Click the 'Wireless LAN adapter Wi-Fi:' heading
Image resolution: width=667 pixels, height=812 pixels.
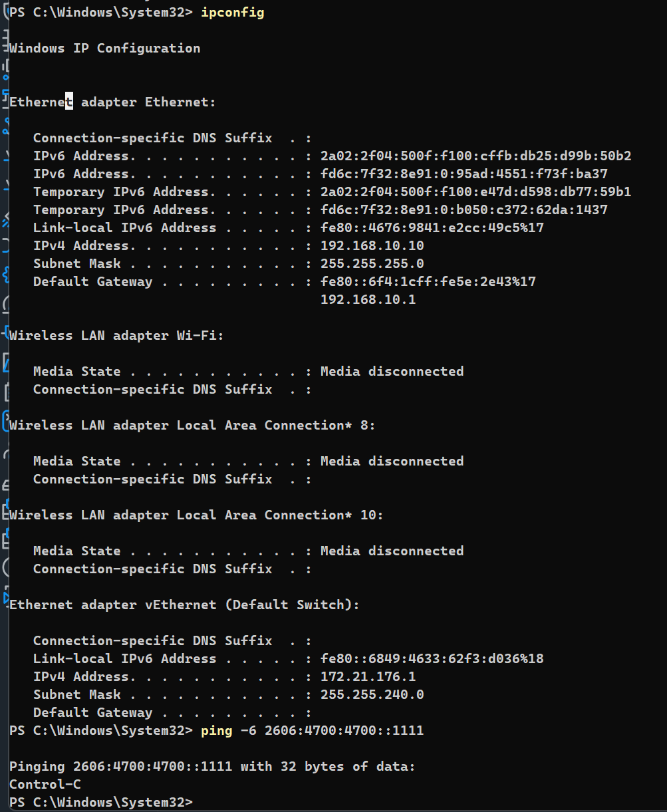click(116, 335)
